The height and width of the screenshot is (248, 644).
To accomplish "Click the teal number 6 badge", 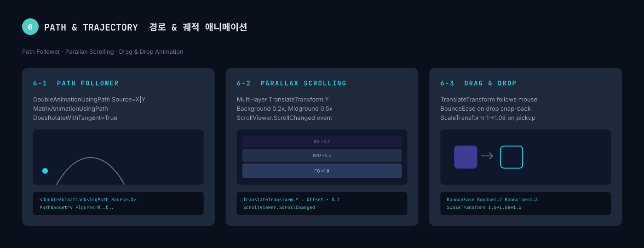I will click(30, 27).
